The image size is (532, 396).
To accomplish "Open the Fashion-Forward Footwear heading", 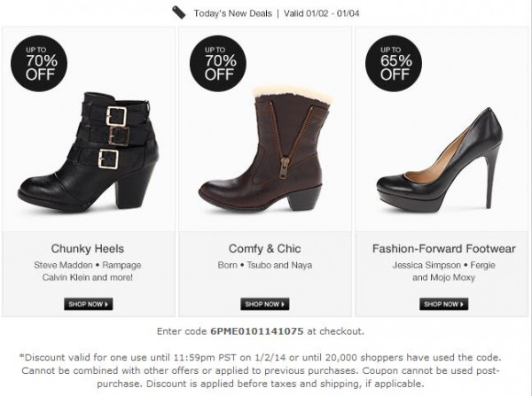I will [443, 249].
